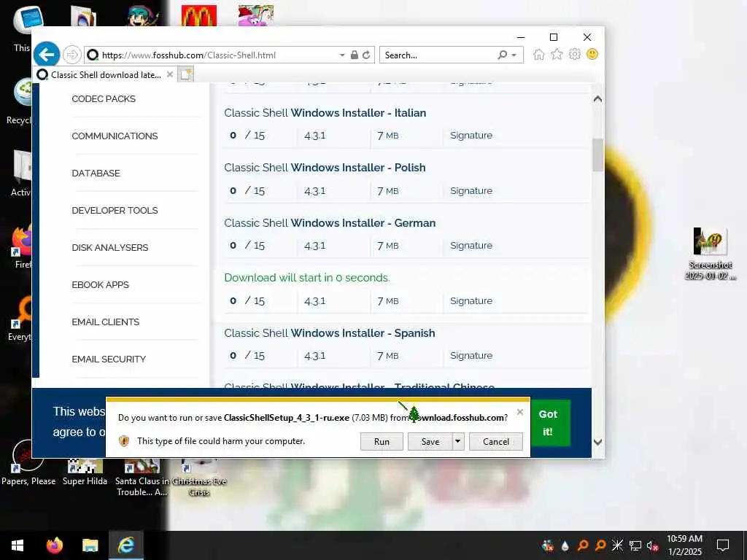Open the Tools gear icon
747x560 pixels.
575,54
